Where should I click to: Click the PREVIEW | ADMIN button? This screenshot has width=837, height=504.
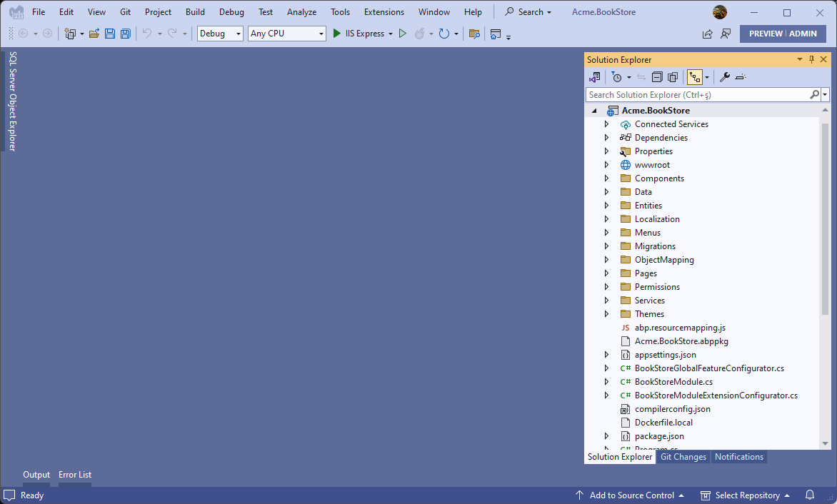pyautogui.click(x=783, y=34)
